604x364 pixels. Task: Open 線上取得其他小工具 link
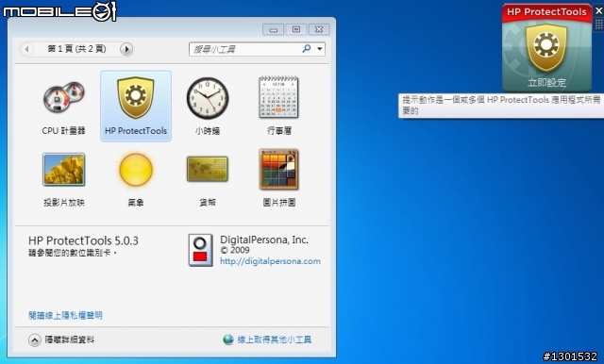click(x=275, y=339)
